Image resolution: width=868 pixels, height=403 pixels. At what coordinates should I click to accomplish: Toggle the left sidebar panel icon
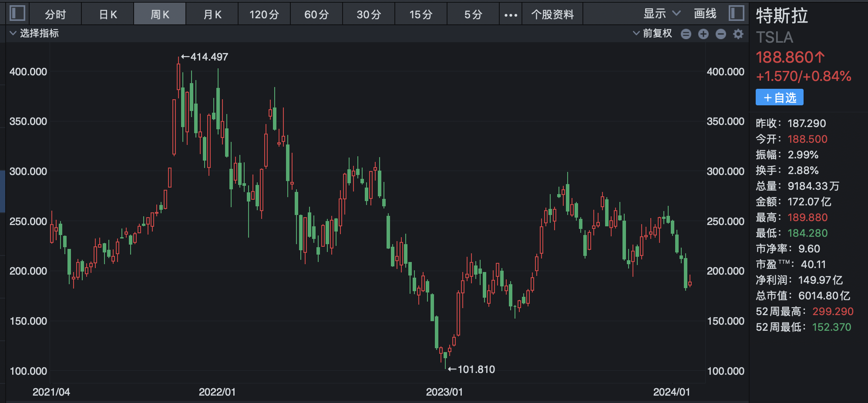tap(17, 13)
